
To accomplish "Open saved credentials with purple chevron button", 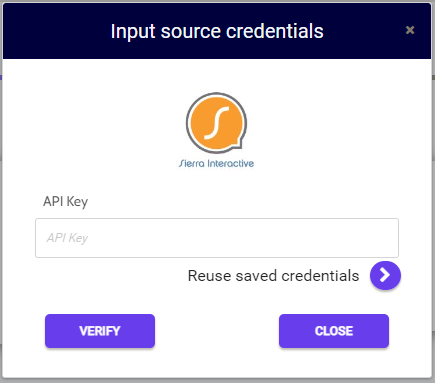I will coord(385,275).
